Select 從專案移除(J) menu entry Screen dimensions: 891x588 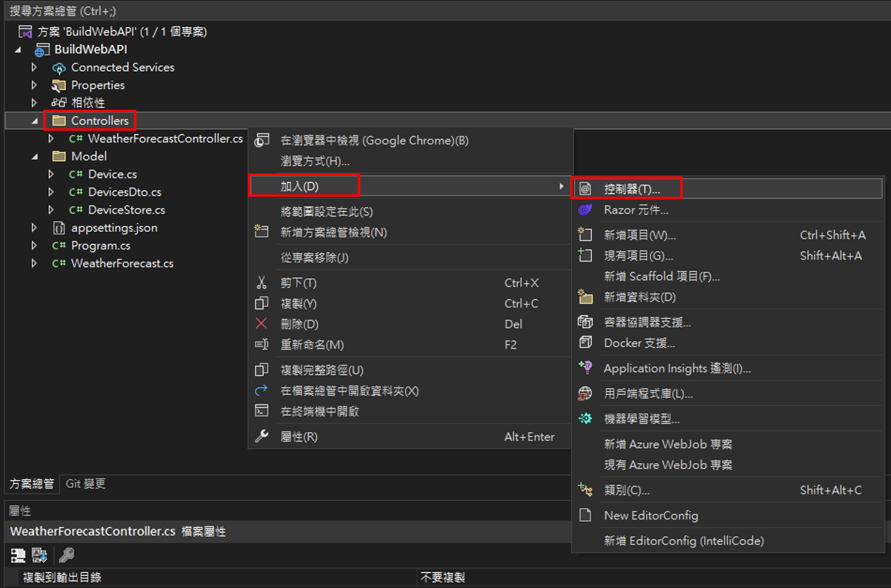pos(315,257)
